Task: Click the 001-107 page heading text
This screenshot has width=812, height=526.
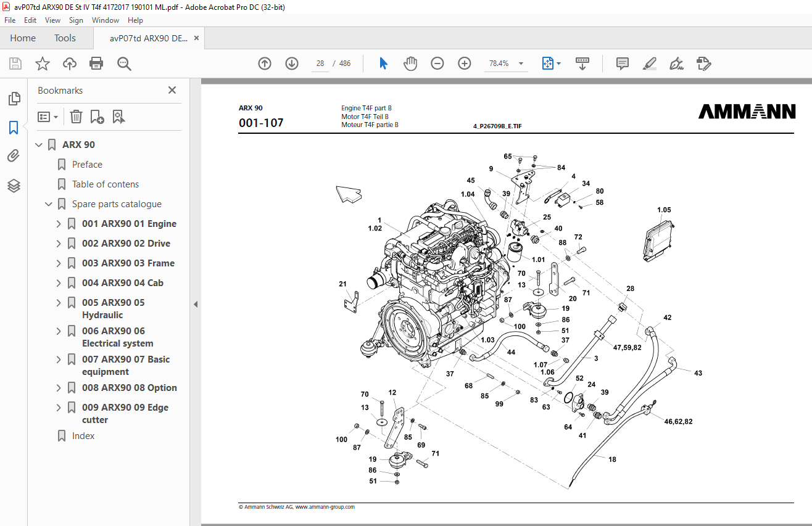Action: coord(261,123)
